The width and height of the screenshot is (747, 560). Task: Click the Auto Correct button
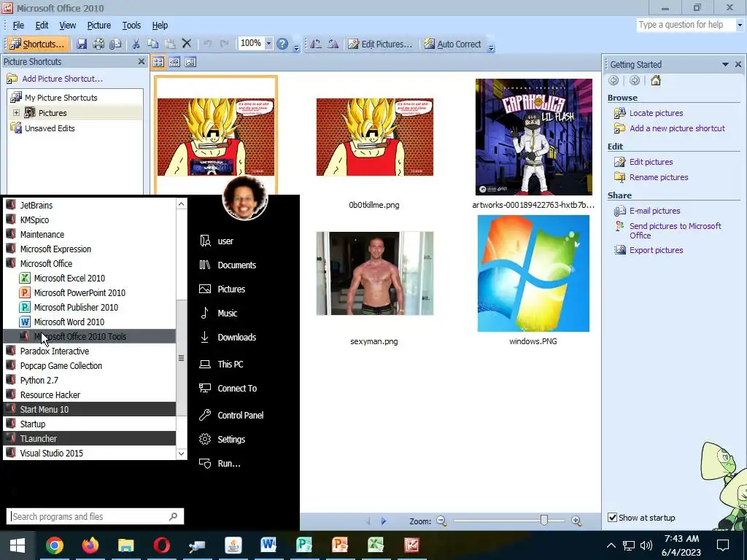tap(452, 44)
